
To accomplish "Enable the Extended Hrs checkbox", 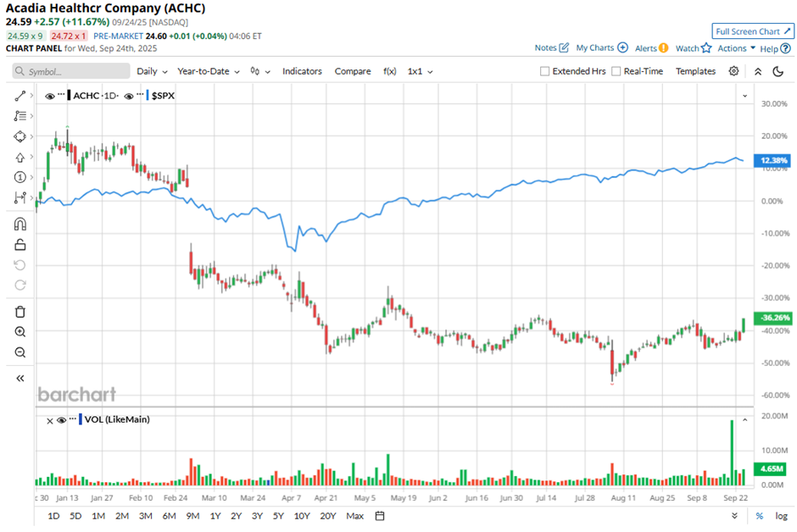I will pyautogui.click(x=545, y=71).
